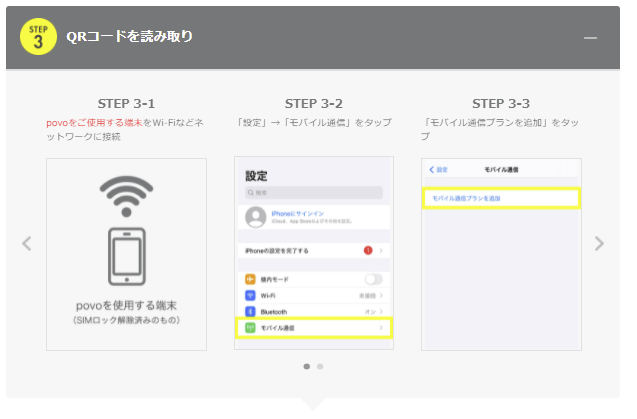
Task: Click the Wi-Fi signal icon illustration
Action: coord(126,199)
